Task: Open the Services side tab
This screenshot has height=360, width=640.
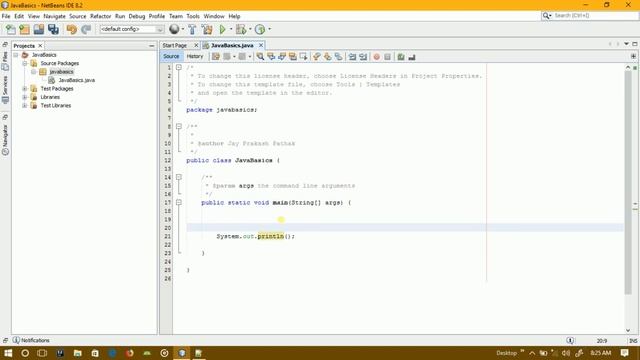Action: pyautogui.click(x=5, y=89)
